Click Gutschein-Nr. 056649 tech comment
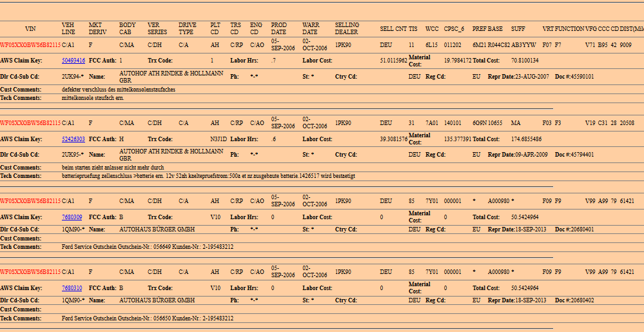Screen dimensions: 644x332 click(147, 247)
